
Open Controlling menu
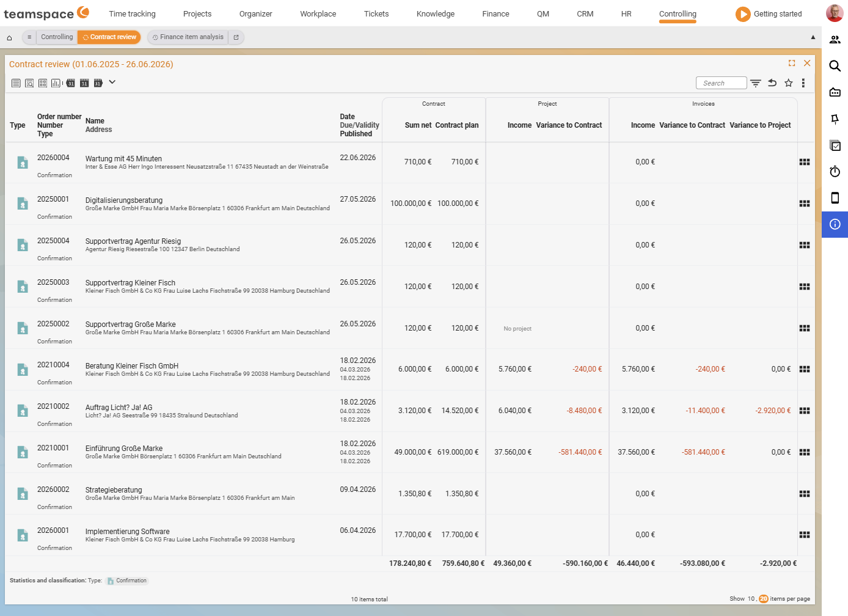click(x=678, y=14)
